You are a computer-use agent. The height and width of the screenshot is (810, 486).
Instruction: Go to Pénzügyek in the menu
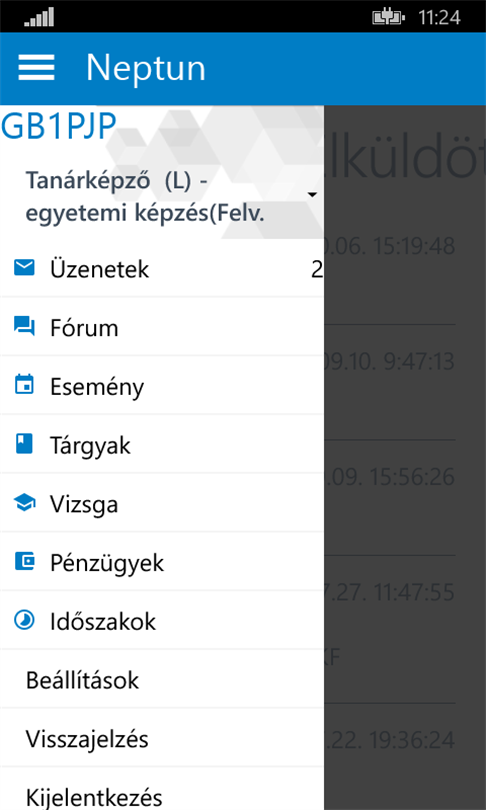(162, 562)
